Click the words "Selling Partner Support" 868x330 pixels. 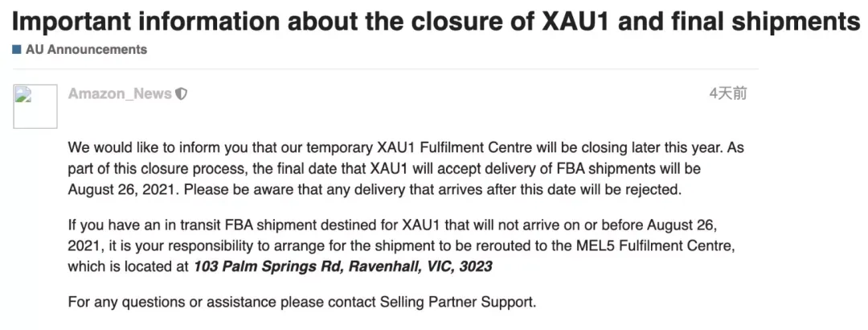pyautogui.click(x=457, y=303)
